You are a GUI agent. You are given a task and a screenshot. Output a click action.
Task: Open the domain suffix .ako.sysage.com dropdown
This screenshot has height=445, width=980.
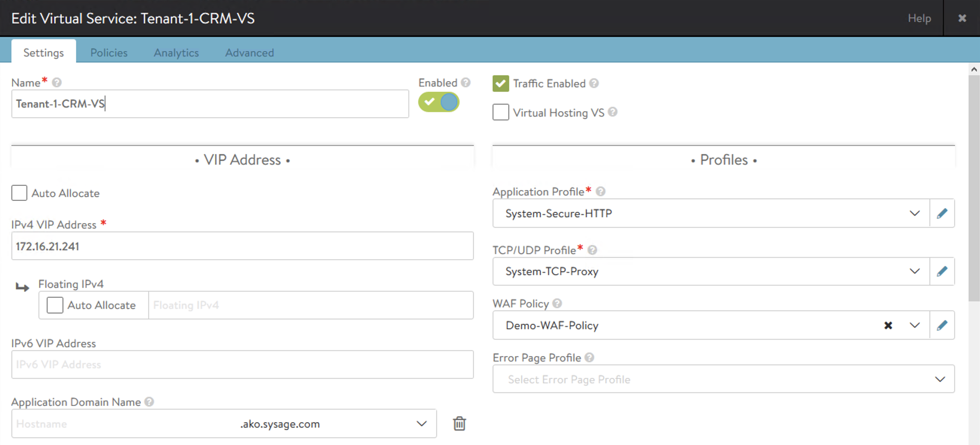click(421, 424)
